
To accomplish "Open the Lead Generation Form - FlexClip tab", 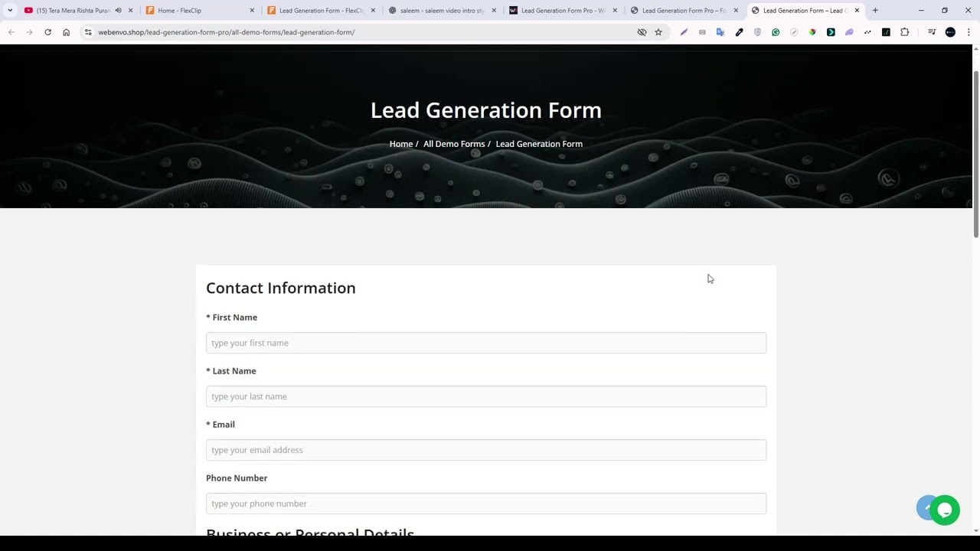I will coord(321,11).
